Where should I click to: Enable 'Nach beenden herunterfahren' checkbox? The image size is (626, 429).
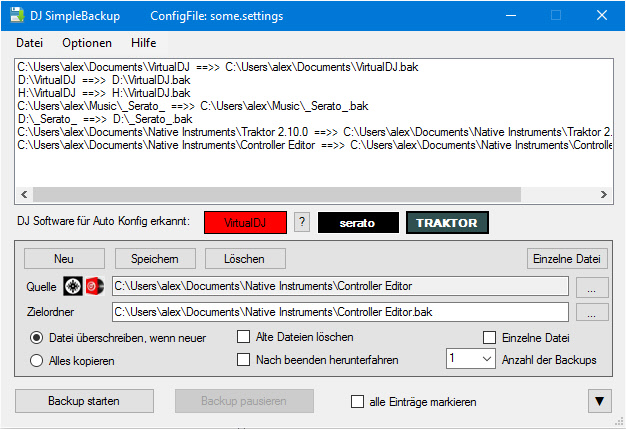[x=244, y=360]
